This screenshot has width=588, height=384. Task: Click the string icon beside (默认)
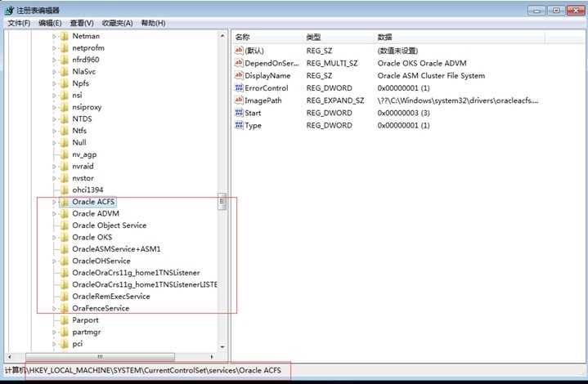239,51
